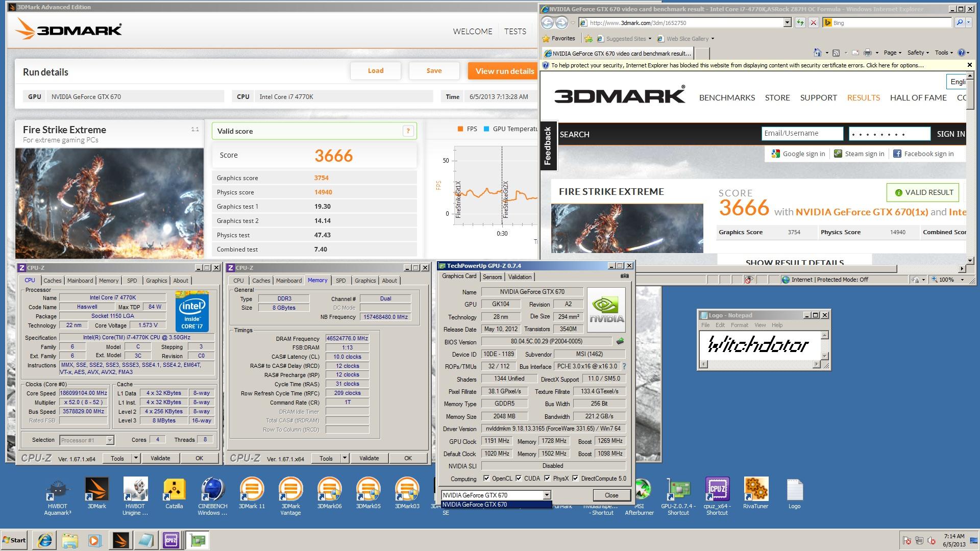Toggle OpenCL checkbox in GPU-Z
Viewport: 980px width, 551px height.
486,479
